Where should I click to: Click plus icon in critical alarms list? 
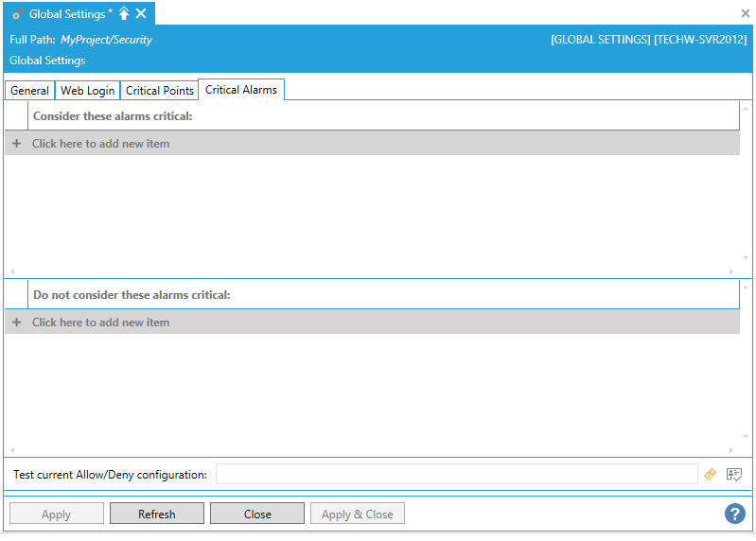pos(16,144)
